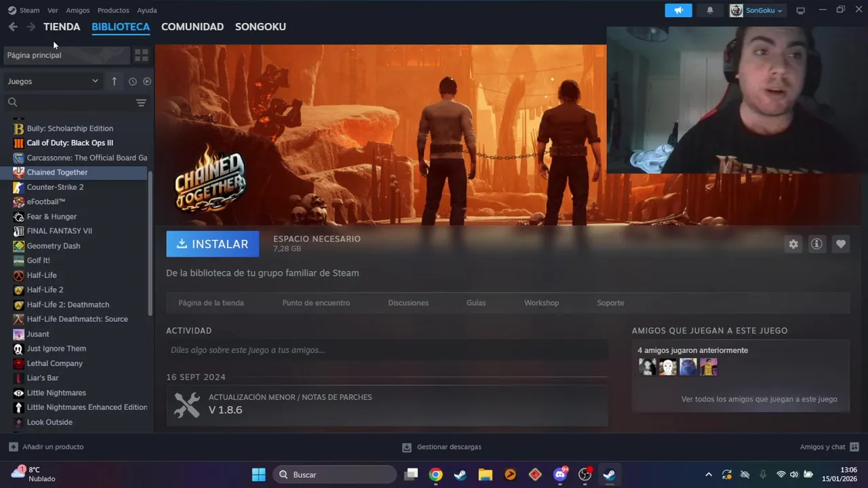Open the Task View taskbar icon
Screen dimensions: 868x488
click(x=411, y=474)
